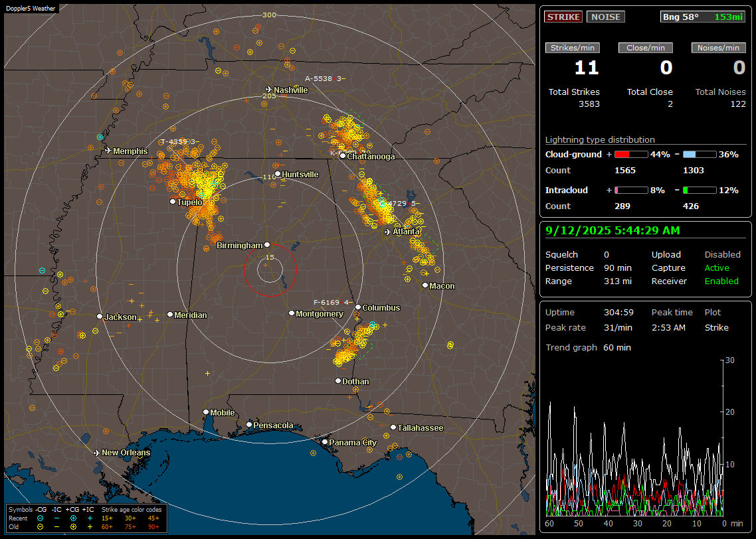Viewport: 756px width, 539px height.
Task: Click the Pensacola city dot marker
Action: pos(249,425)
